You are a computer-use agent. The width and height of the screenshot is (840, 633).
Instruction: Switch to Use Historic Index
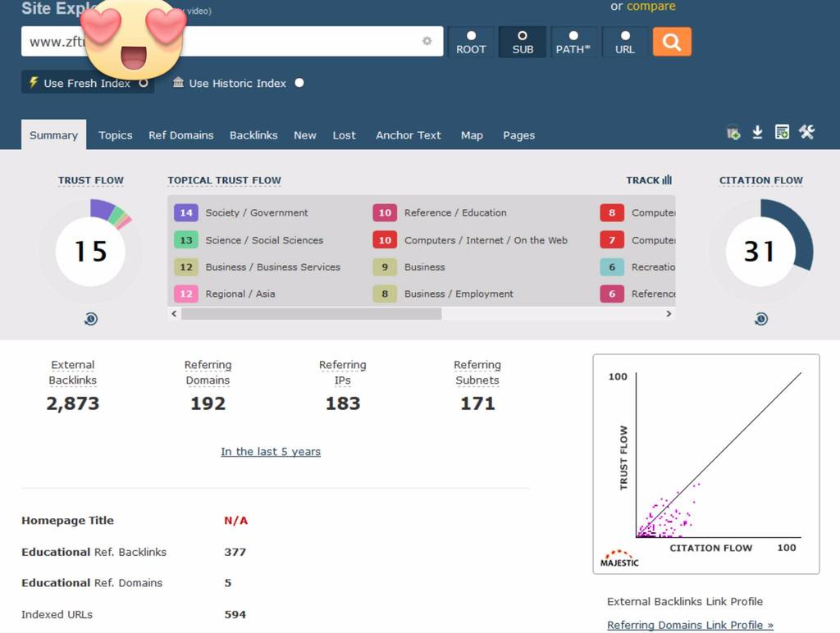click(x=239, y=83)
